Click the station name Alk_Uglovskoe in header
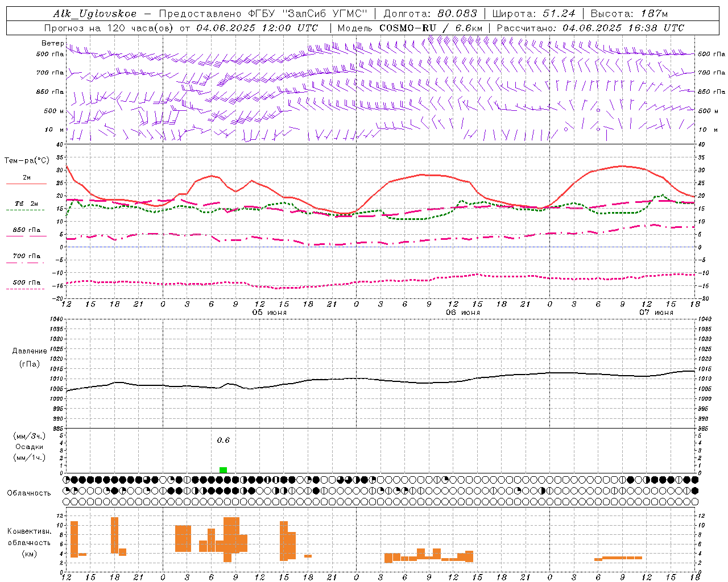The height and width of the screenshot is (582, 728). point(94,14)
